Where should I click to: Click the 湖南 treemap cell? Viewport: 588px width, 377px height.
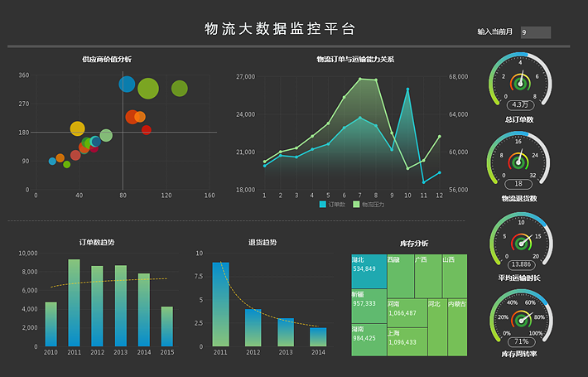pos(369,340)
